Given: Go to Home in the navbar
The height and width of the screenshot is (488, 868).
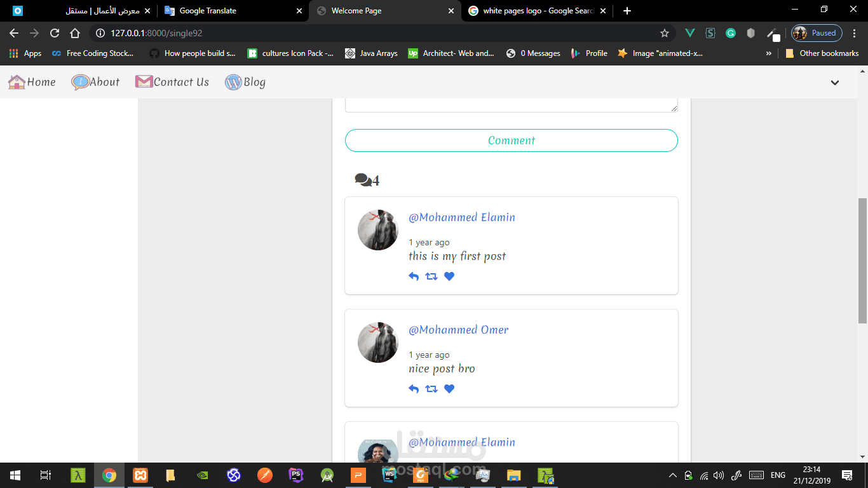Looking at the screenshot, I should tap(32, 82).
